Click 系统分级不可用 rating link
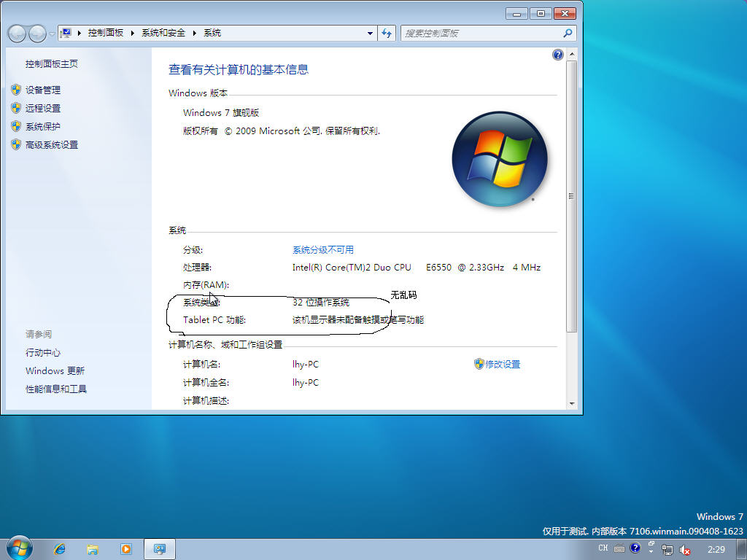 [x=323, y=249]
